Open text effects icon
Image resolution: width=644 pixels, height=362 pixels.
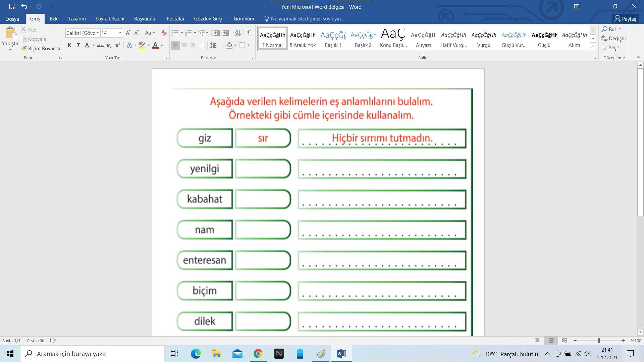pyautogui.click(x=129, y=45)
